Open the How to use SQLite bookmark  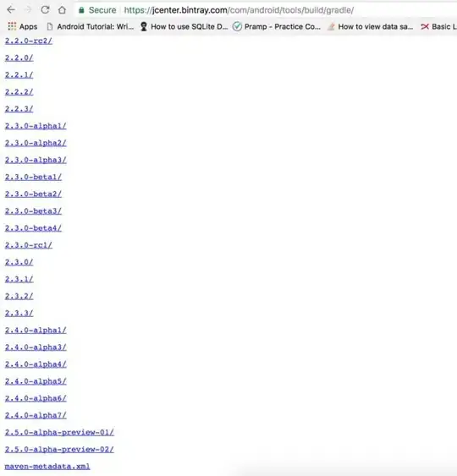pyautogui.click(x=184, y=27)
